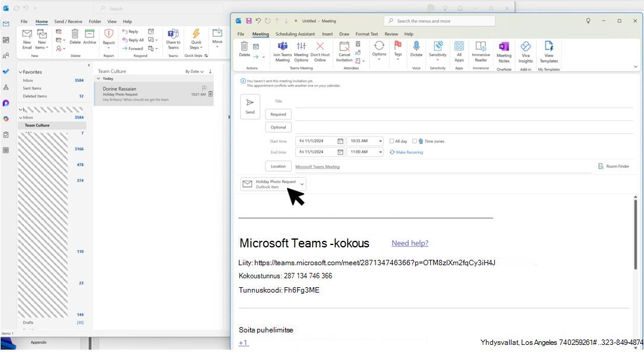Screen dimensions: 644x355
Task: Click the Save icon in meeting title bar
Action: coord(248,21)
